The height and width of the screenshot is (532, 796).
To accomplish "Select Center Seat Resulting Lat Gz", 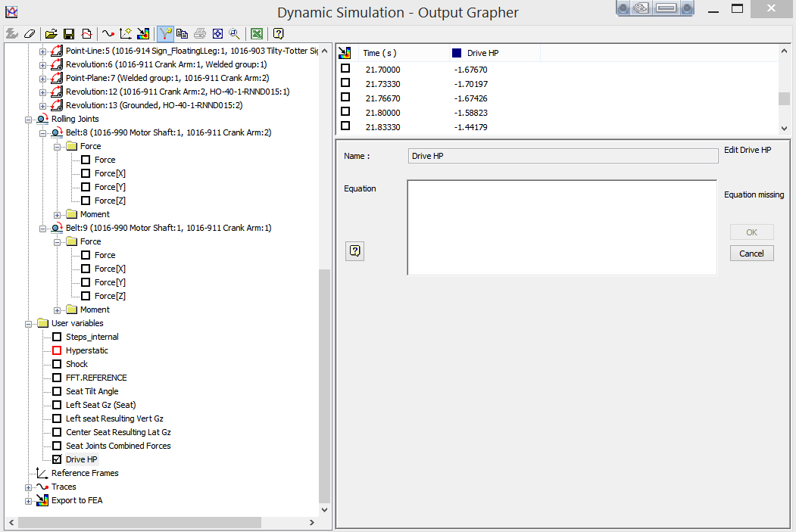I will click(118, 432).
